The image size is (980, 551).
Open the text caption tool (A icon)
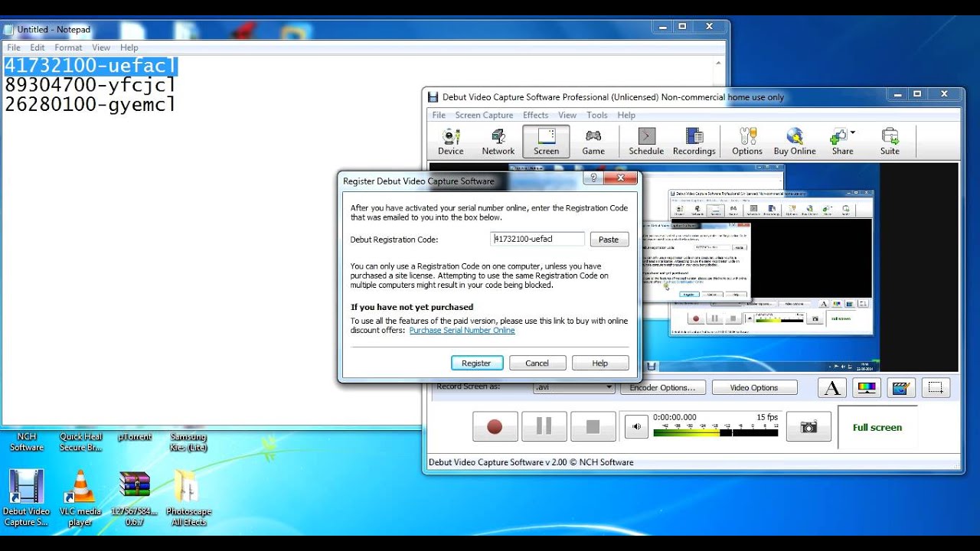[x=832, y=388]
